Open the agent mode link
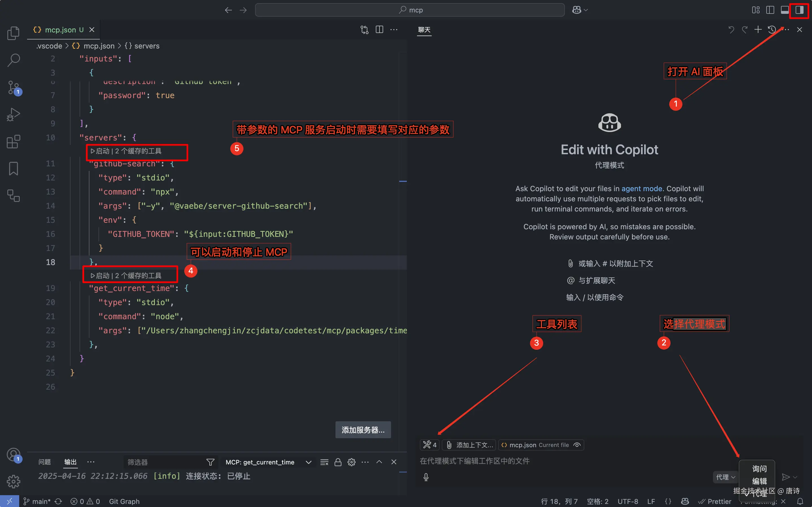Viewport: 812px width, 507px height. [x=642, y=188]
